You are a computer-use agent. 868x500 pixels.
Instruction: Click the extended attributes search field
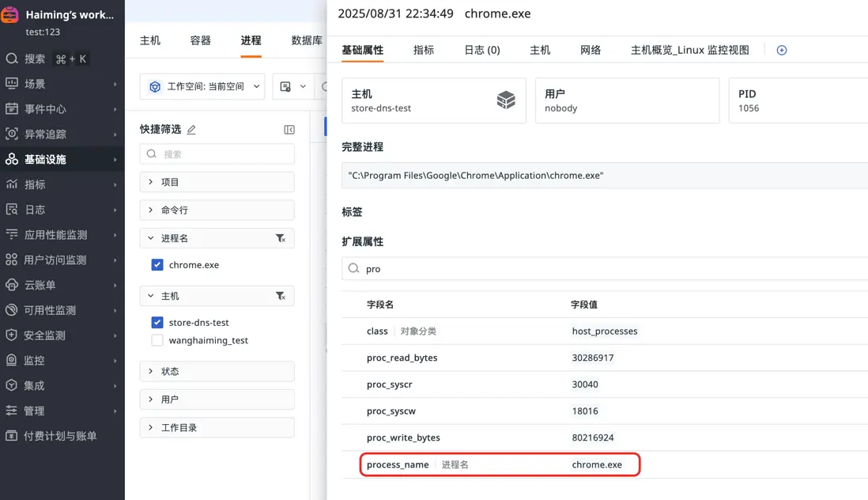tap(605, 268)
